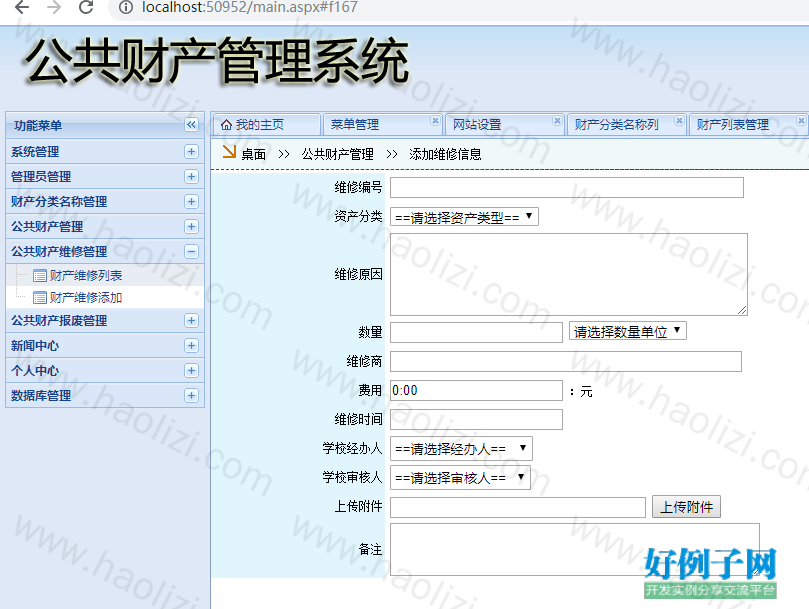Click the 新闻中心 menu header
The width and height of the screenshot is (809, 609).
105,345
